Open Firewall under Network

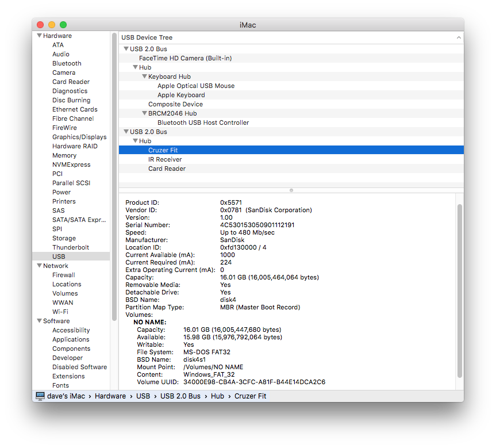[x=64, y=275]
